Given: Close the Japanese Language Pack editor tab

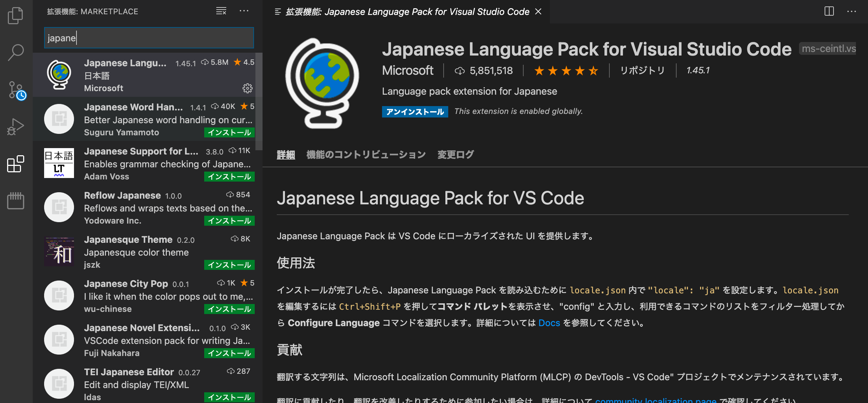Looking at the screenshot, I should click(x=539, y=12).
